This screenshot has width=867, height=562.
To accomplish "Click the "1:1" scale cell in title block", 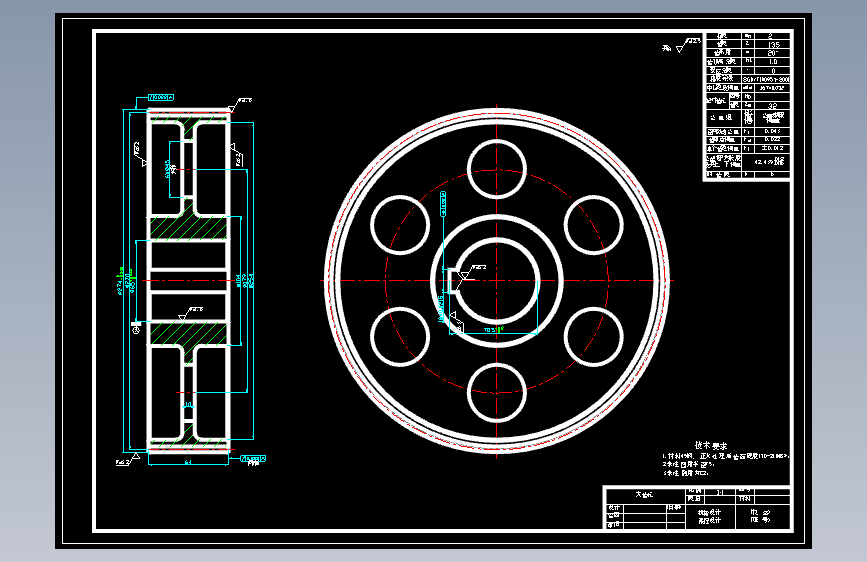I will [x=719, y=492].
